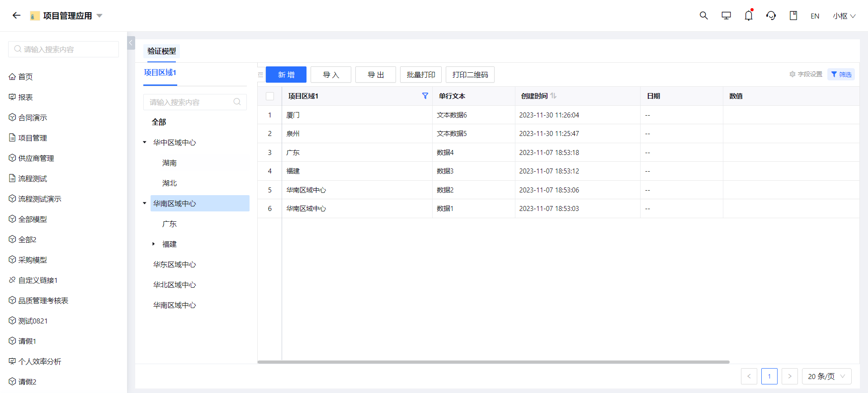Click the 全部模型 cube icon

[12, 219]
